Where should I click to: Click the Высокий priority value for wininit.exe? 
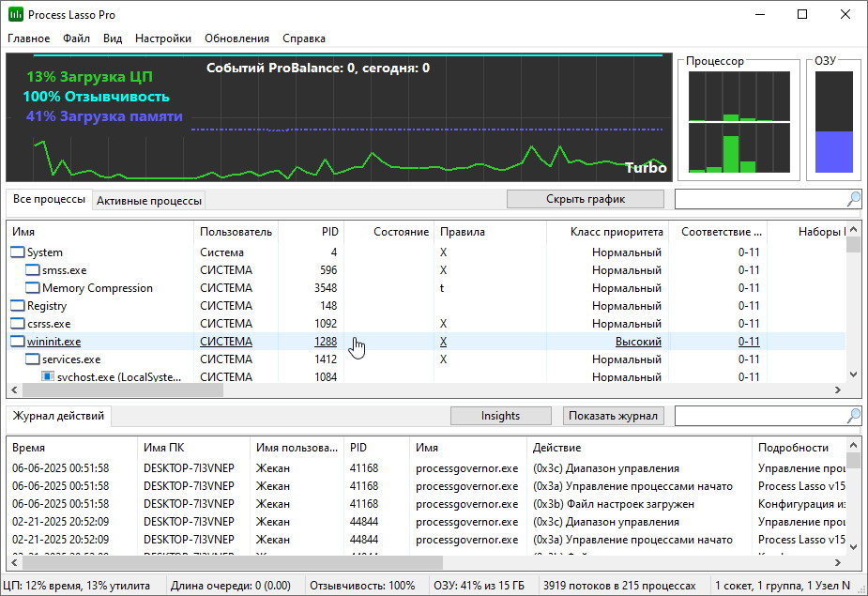click(638, 342)
